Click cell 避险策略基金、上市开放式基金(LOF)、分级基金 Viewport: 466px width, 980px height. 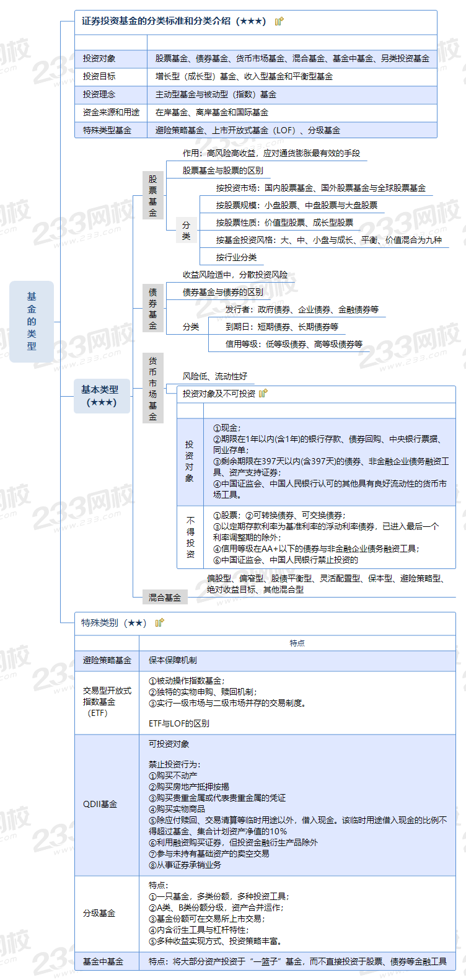pyautogui.click(x=292, y=130)
